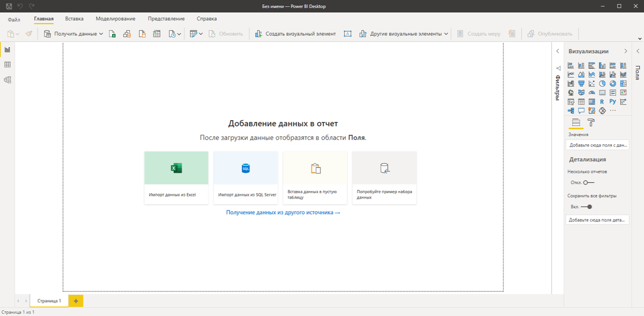This screenshot has width=644, height=316.
Task: Select the globe map visualization
Action: (x=571, y=93)
